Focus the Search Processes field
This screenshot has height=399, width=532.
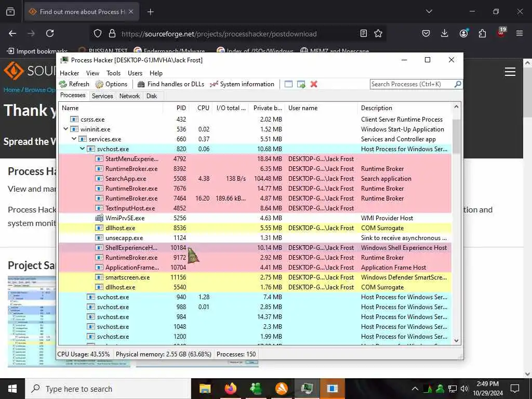[x=412, y=84]
